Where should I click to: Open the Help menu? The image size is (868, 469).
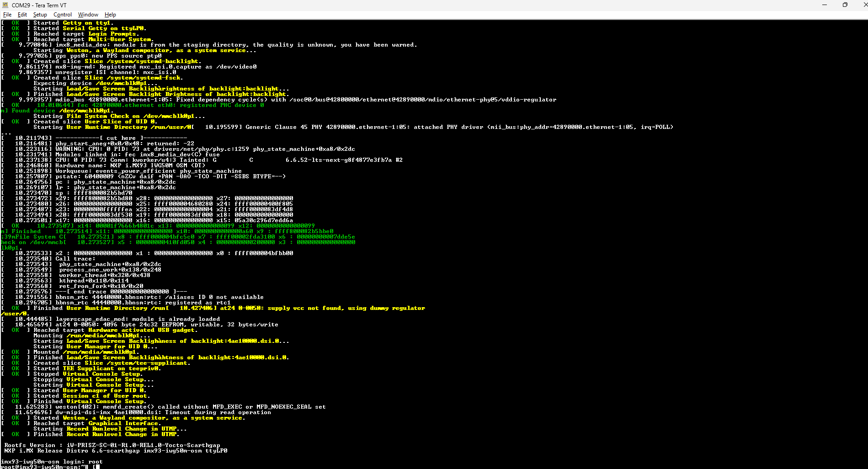point(110,15)
